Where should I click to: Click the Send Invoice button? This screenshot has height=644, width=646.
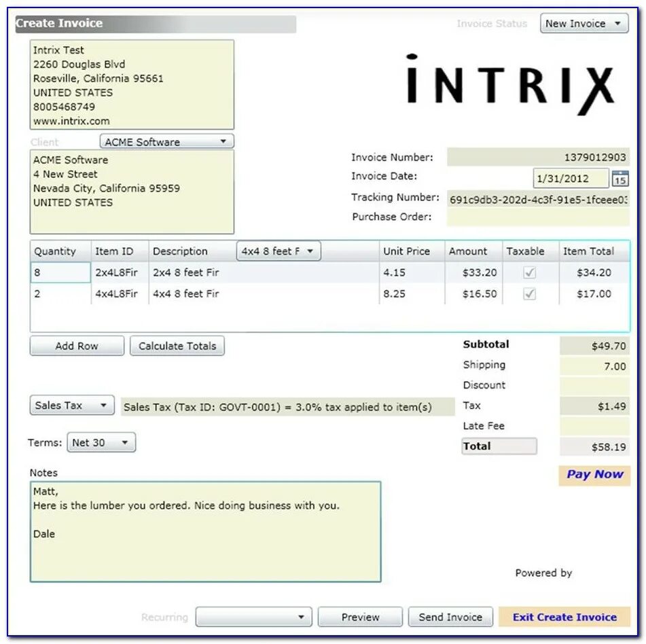[x=450, y=617]
